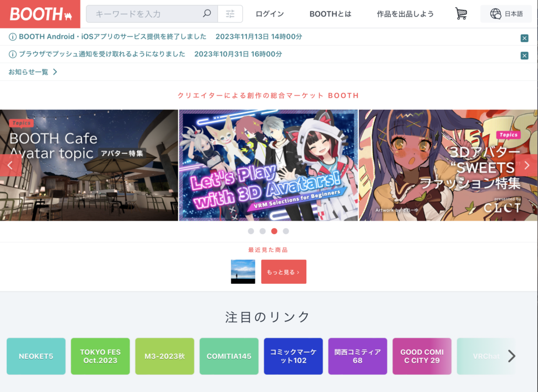Viewport: 538px width, 392px height.
Task: Click the もっと見る button
Action: (x=283, y=272)
